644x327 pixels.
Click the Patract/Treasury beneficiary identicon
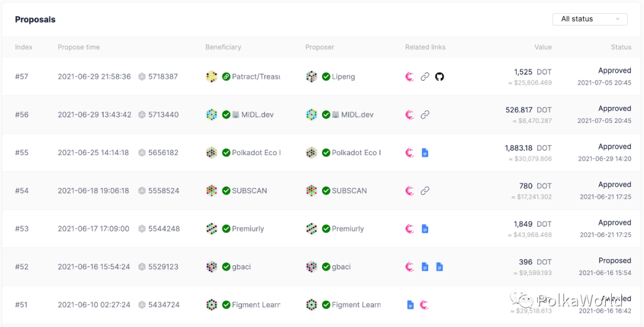[212, 76]
